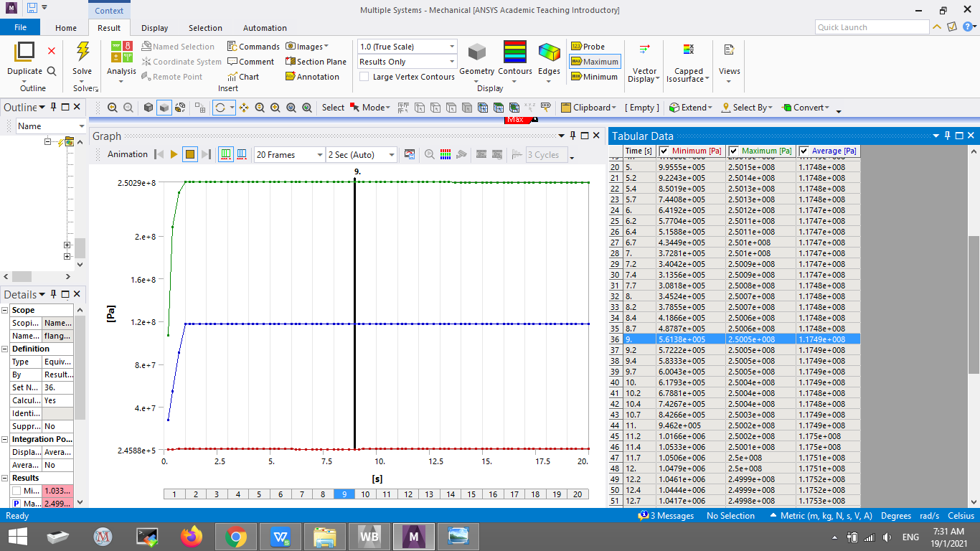Screen dimensions: 980x551
Task: Open the Automation ribbon tab
Action: point(265,28)
